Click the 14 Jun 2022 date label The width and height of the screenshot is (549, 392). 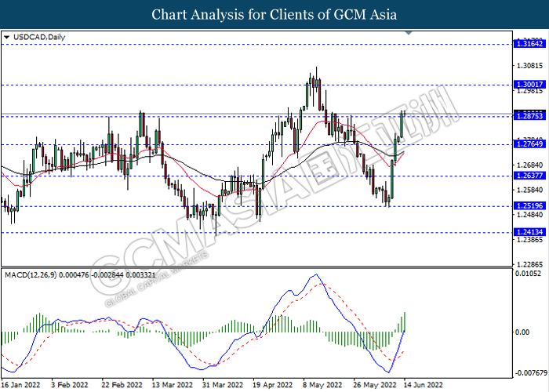coord(423,385)
